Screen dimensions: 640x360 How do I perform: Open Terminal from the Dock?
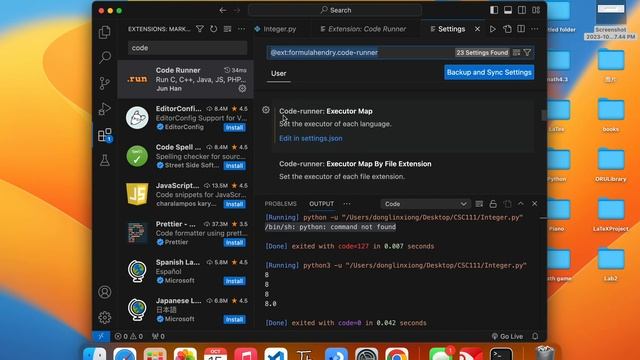(501, 355)
